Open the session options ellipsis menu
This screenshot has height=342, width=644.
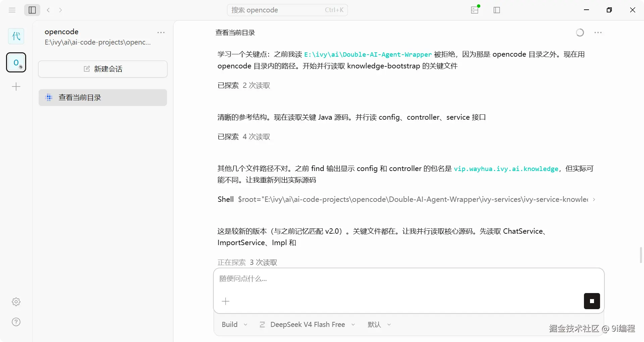coord(598,33)
